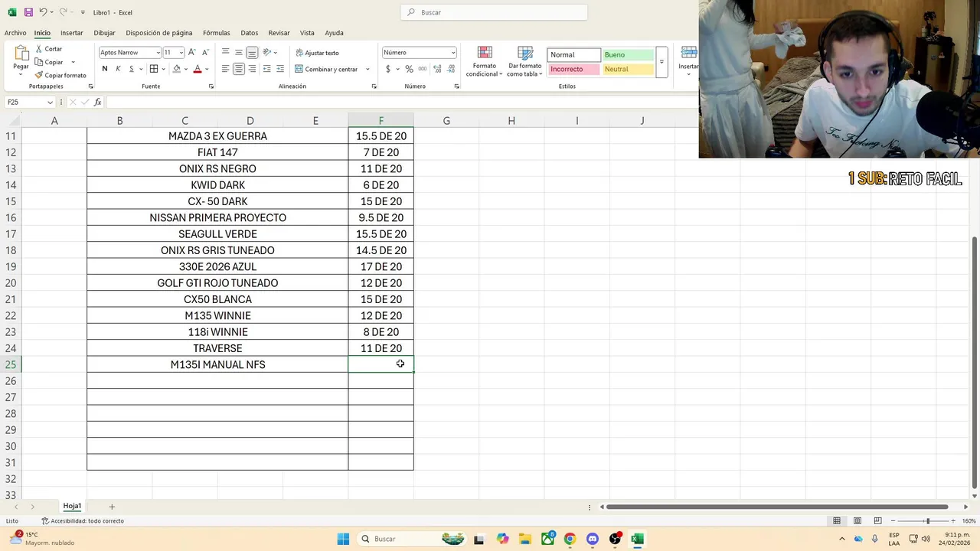Switch to Datos ribbon tab
The width and height of the screenshot is (980, 551).
pos(250,33)
